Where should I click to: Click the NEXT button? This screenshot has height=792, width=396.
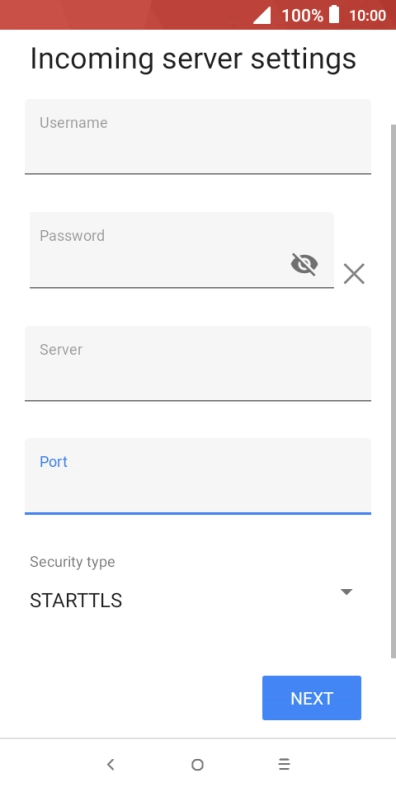coord(312,698)
